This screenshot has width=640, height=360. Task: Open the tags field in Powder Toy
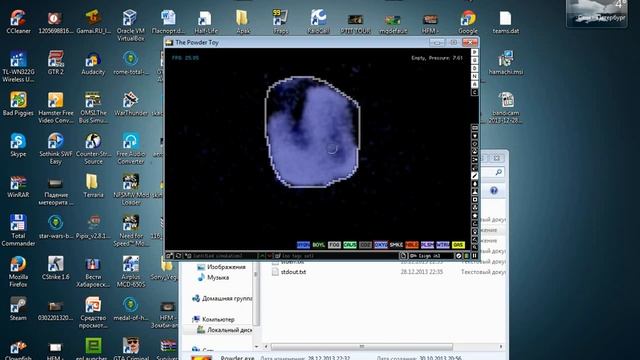(x=336, y=256)
